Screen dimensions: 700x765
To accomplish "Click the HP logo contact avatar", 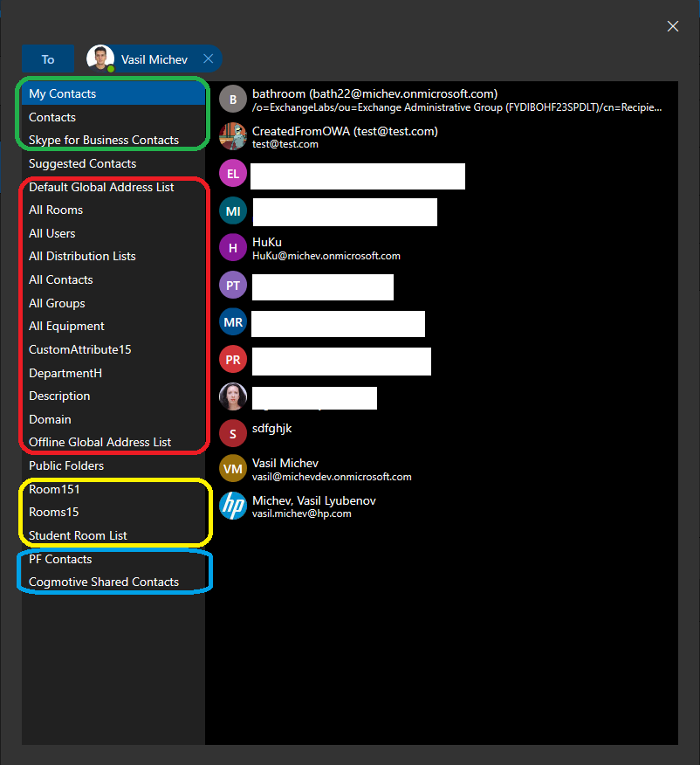I will point(233,507).
